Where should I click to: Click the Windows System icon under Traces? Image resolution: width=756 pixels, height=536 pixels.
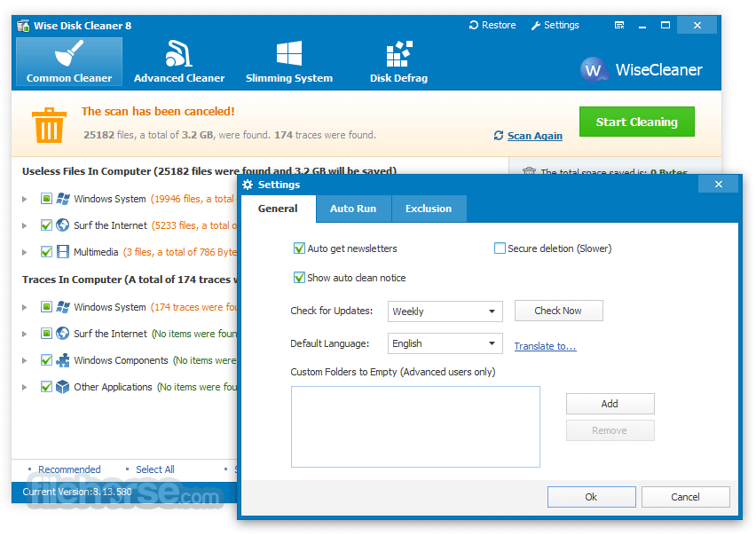63,307
